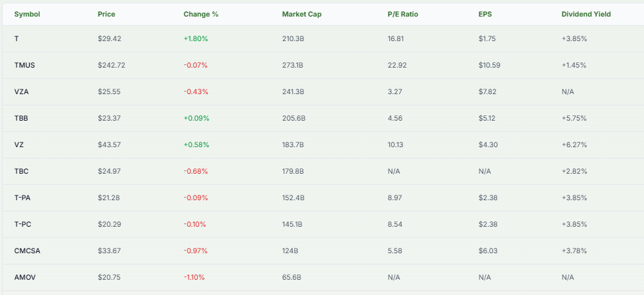Click the -0.97% change value
Viewport: 644px width, 295px height.
[x=195, y=251]
